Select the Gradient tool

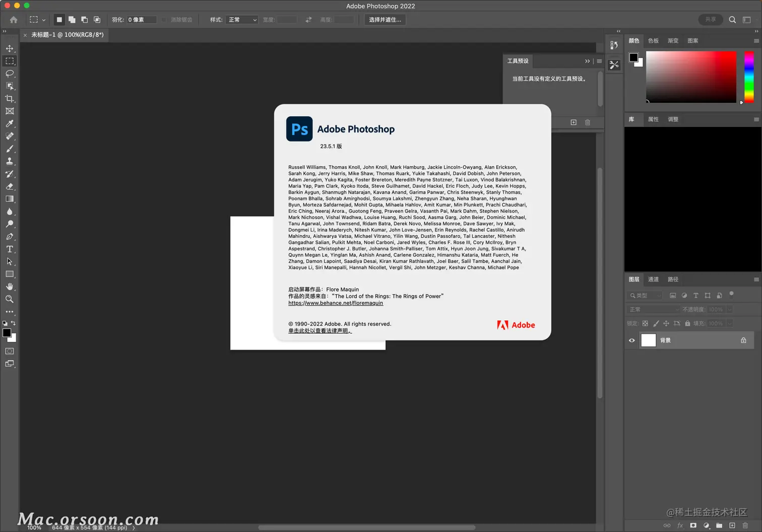[x=10, y=199]
